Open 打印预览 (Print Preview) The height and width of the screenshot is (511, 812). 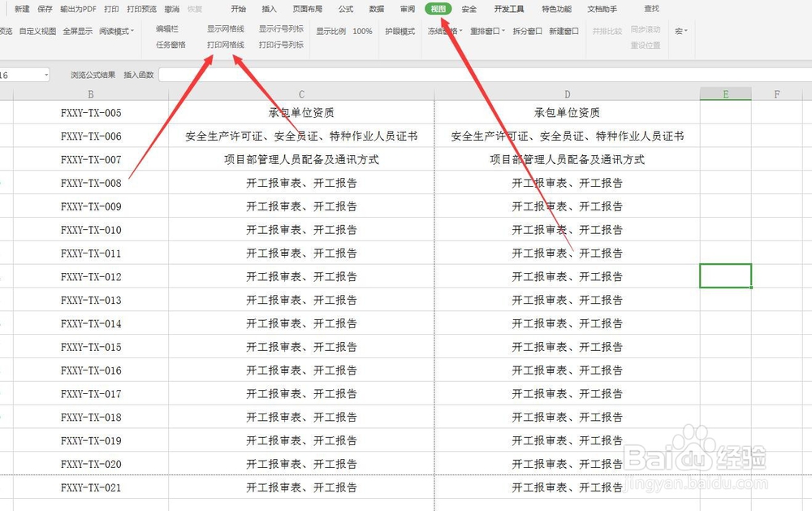140,8
